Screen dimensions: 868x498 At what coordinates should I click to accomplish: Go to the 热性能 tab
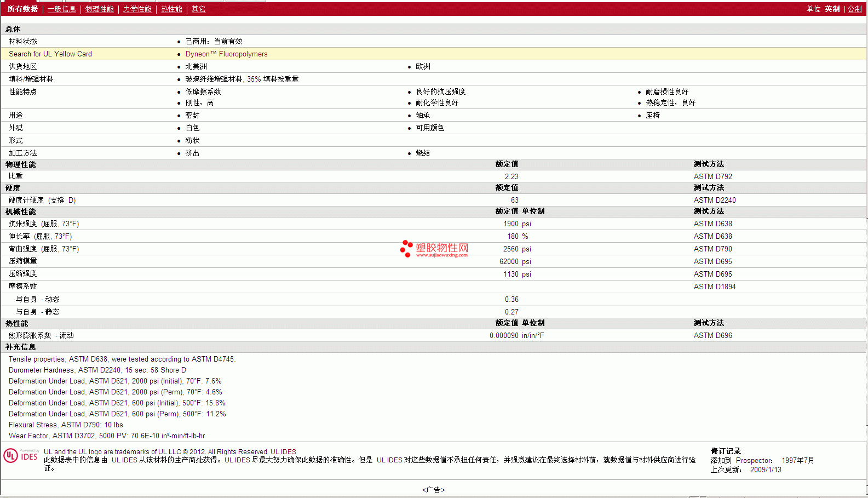171,9
